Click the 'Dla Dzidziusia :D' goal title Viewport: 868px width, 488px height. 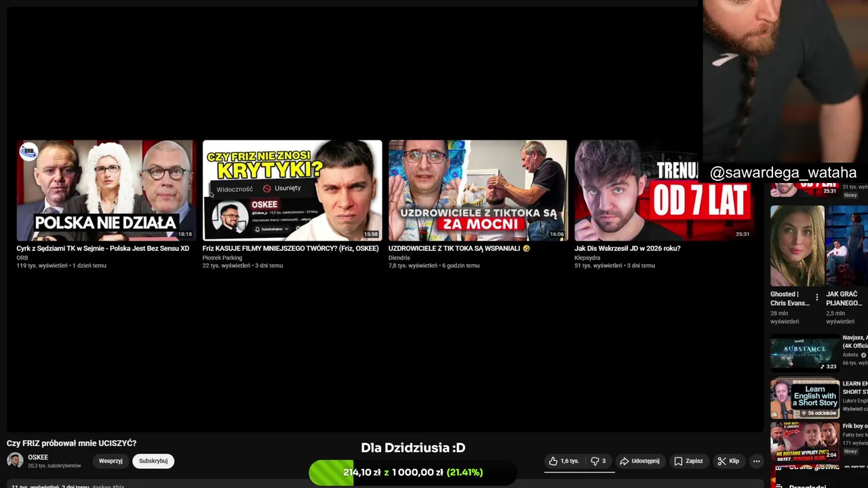(413, 448)
